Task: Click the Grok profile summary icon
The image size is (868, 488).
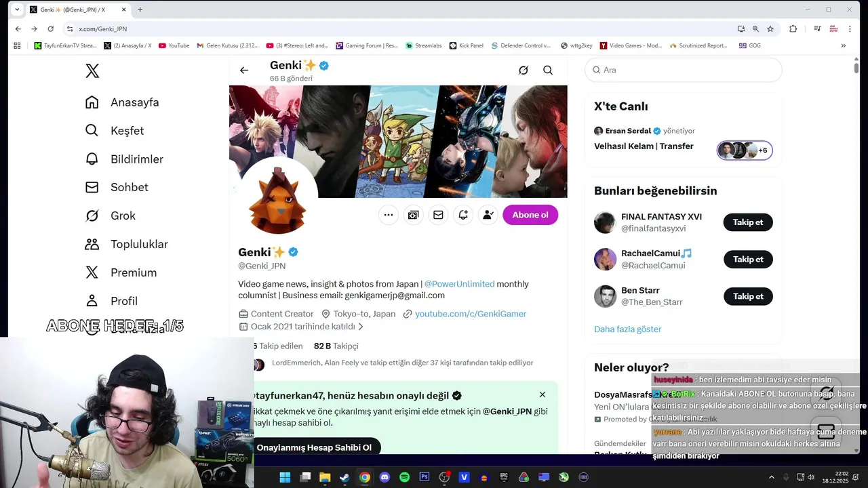Action: (413, 215)
